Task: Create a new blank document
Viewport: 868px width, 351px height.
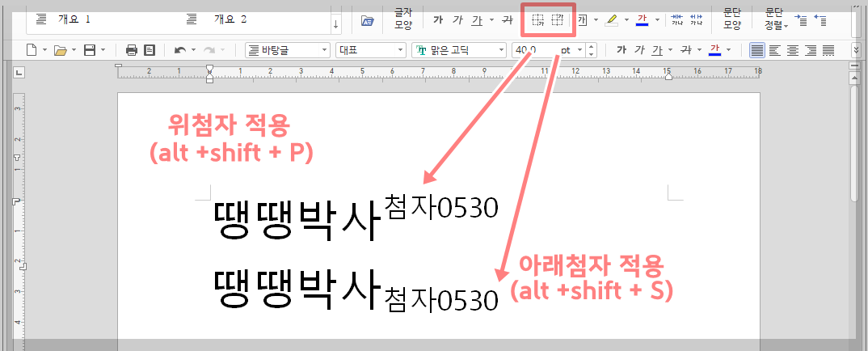Action: (32, 50)
